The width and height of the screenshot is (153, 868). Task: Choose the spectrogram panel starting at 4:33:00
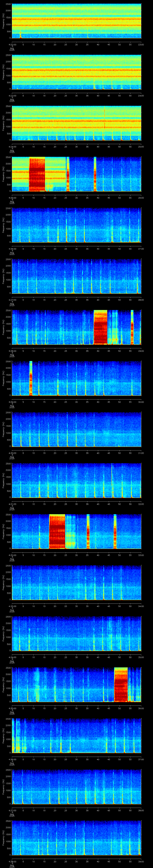point(77,583)
